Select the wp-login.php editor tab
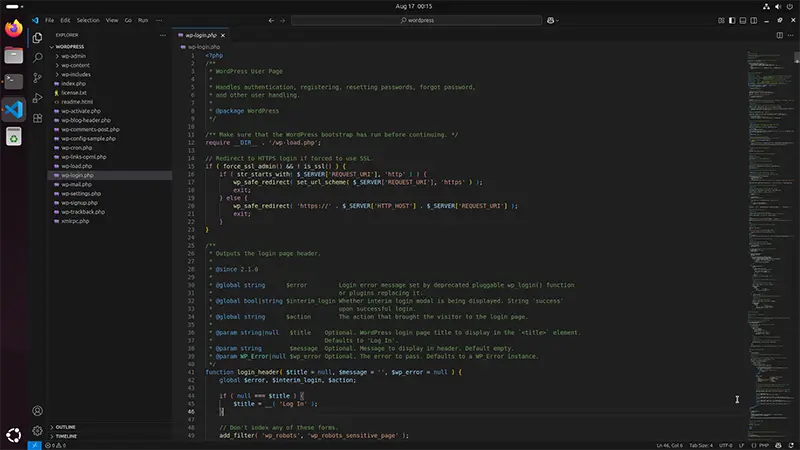 pyautogui.click(x=201, y=35)
